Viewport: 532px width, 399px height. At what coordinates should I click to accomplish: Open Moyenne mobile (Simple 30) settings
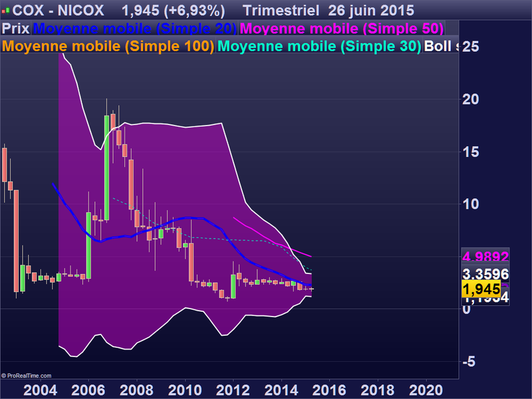319,47
